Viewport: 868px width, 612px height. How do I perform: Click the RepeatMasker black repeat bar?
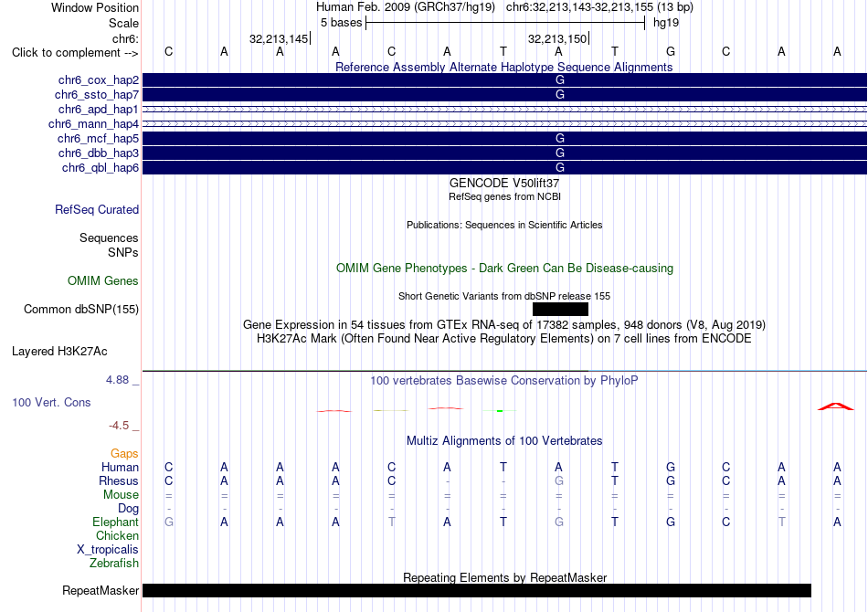pyautogui.click(x=477, y=590)
